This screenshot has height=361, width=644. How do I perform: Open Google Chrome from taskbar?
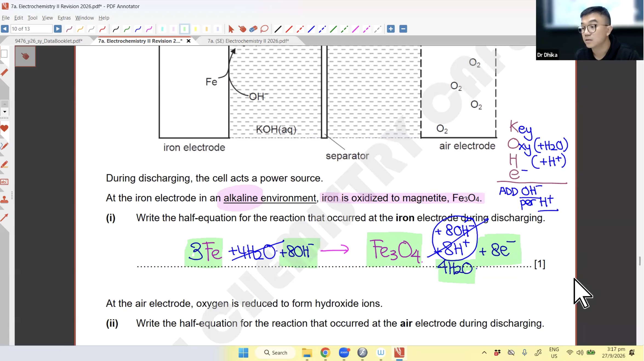click(x=325, y=353)
